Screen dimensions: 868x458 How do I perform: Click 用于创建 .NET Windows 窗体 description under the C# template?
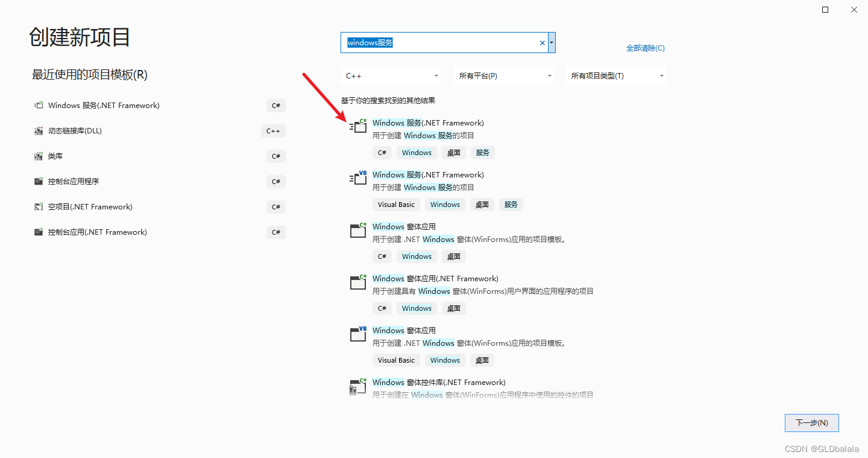[469, 240]
